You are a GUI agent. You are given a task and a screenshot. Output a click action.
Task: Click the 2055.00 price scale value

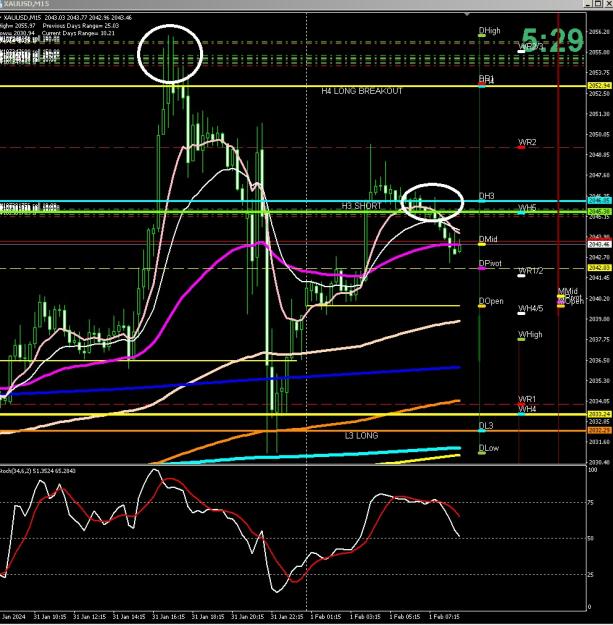599,52
